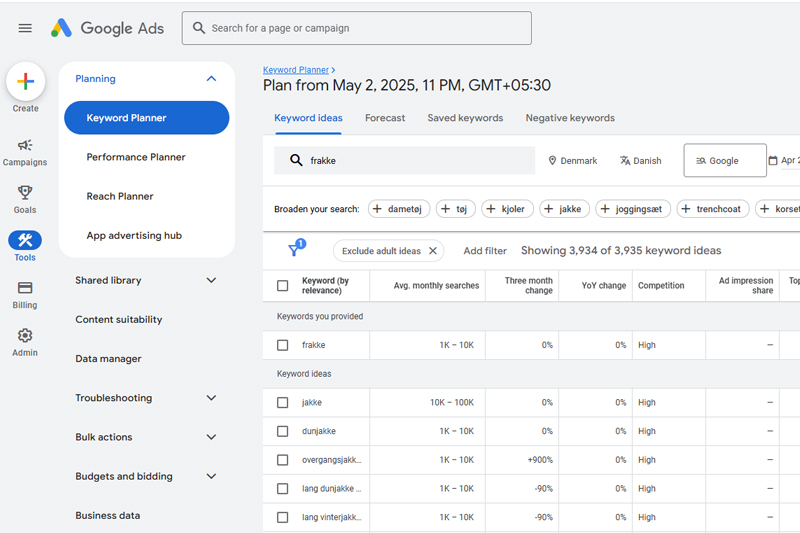
Task: Select the Tools wrench icon
Action: [25, 240]
